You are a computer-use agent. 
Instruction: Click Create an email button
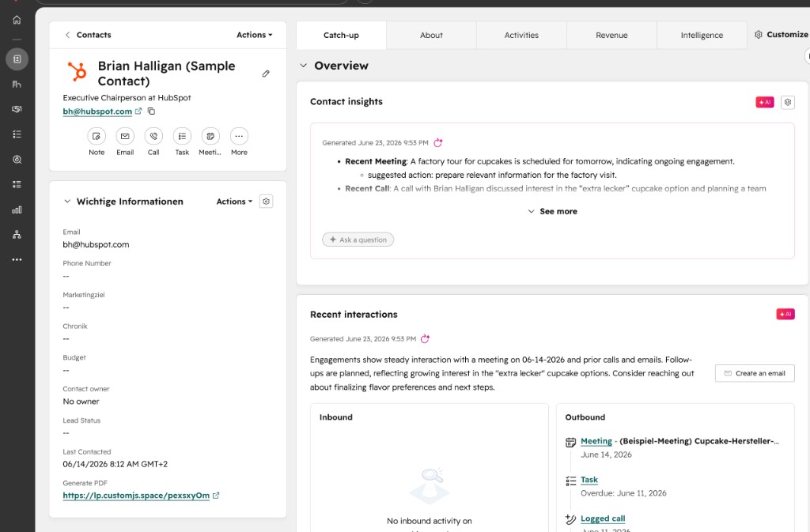755,373
